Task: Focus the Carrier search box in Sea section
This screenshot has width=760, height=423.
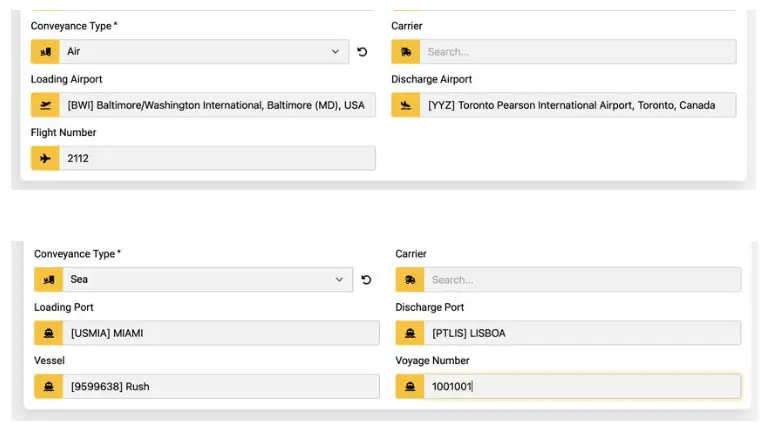Action: pos(583,280)
